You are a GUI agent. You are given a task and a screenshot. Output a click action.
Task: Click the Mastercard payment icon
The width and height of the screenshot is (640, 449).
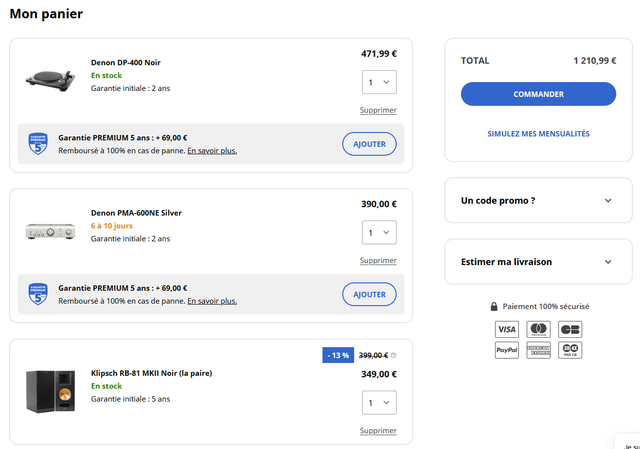click(x=539, y=329)
